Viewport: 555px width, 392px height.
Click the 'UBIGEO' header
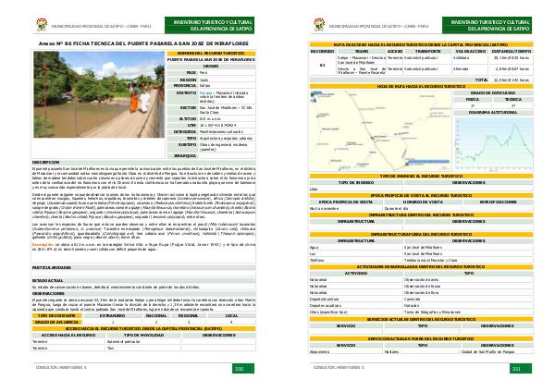tap(211, 67)
